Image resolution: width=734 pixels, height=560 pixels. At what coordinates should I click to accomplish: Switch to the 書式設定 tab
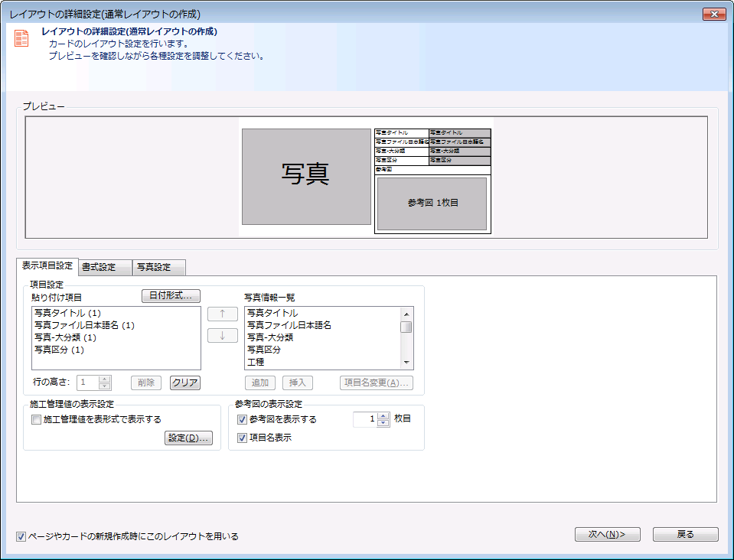[99, 267]
